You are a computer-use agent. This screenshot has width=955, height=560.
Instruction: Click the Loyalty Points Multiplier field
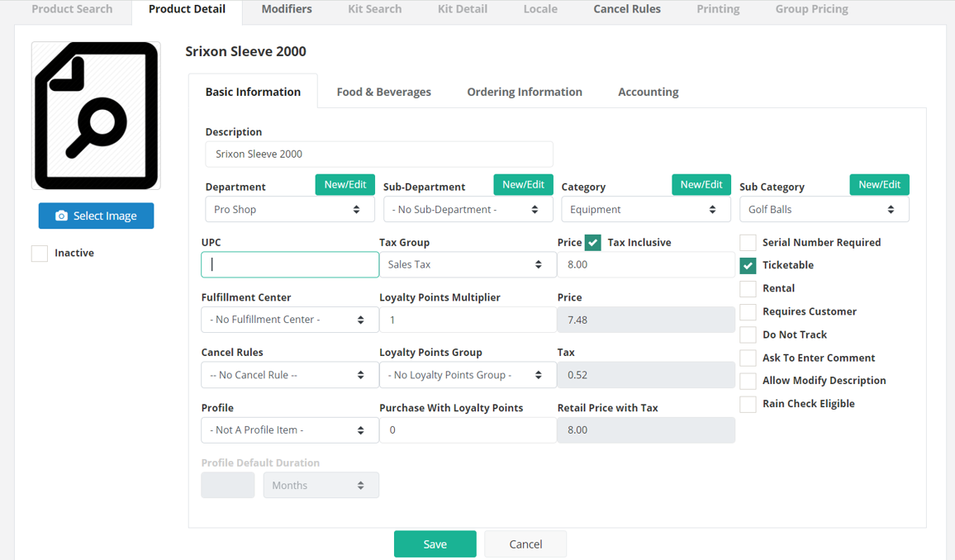(x=468, y=320)
